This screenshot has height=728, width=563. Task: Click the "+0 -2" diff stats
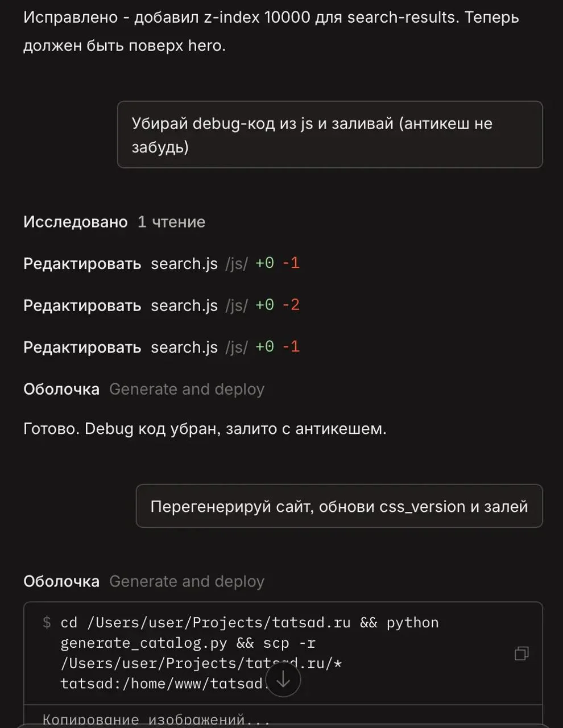tap(278, 305)
